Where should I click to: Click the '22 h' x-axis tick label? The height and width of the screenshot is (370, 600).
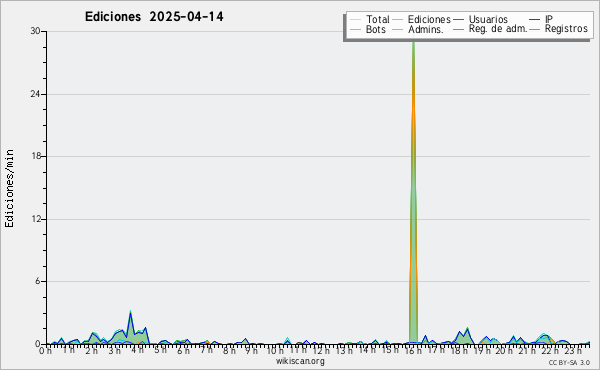point(550,350)
